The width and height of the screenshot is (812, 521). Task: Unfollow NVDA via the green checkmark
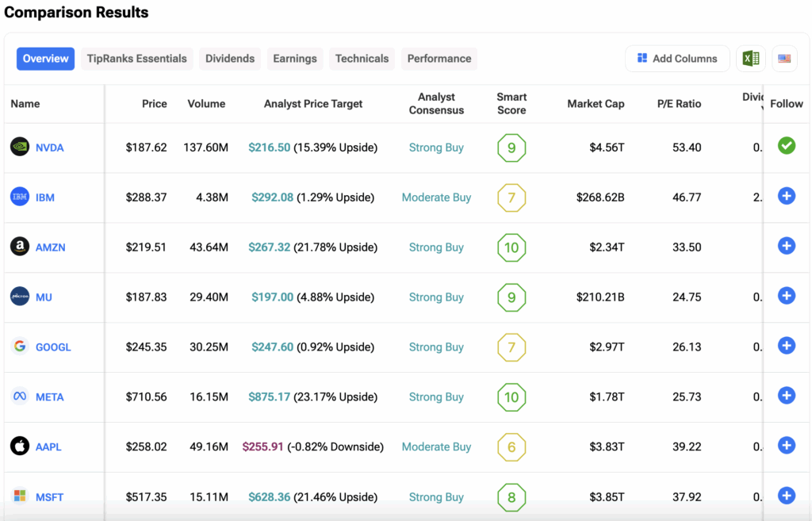(786, 146)
